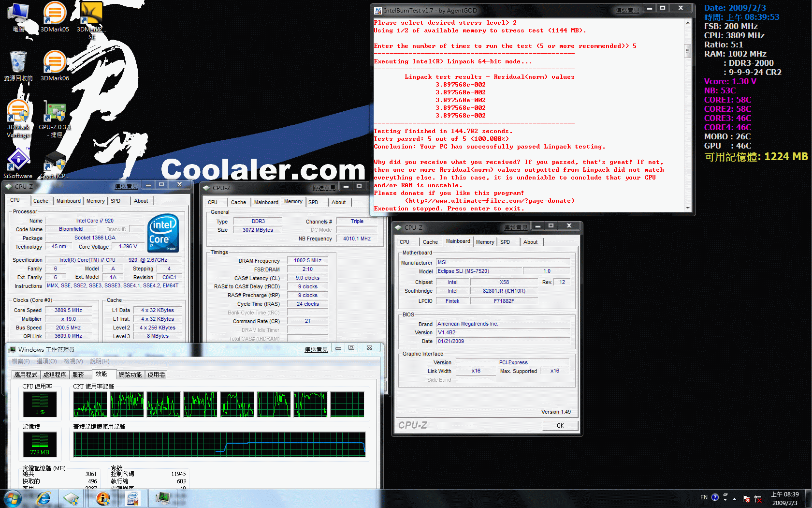The height and width of the screenshot is (508, 812).
Task: Click 傳送意見 link in Processor CPU-Z title bar
Action: 126,186
